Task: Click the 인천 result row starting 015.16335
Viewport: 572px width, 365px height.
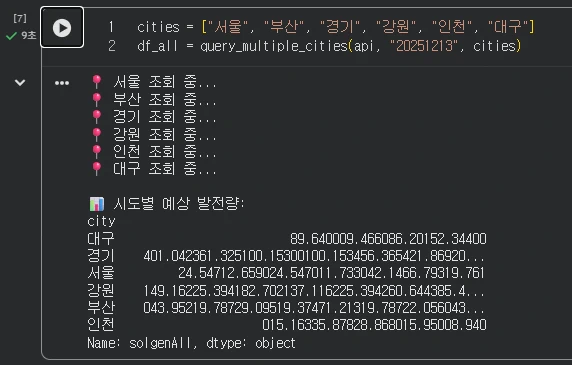Action: click(x=374, y=325)
